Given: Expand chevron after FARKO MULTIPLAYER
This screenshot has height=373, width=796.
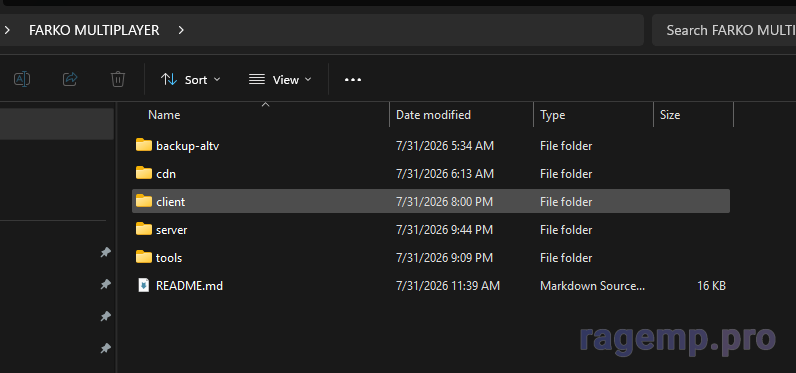Looking at the screenshot, I should click(x=181, y=30).
